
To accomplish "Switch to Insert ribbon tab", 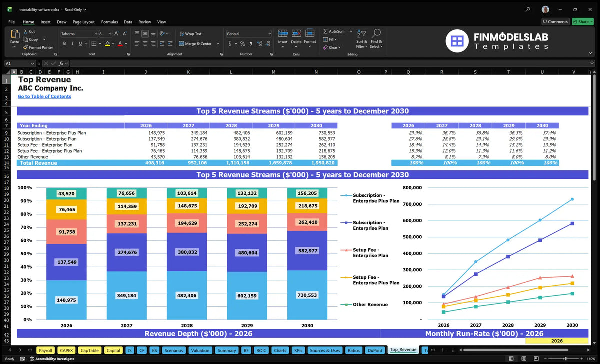I will [45, 22].
